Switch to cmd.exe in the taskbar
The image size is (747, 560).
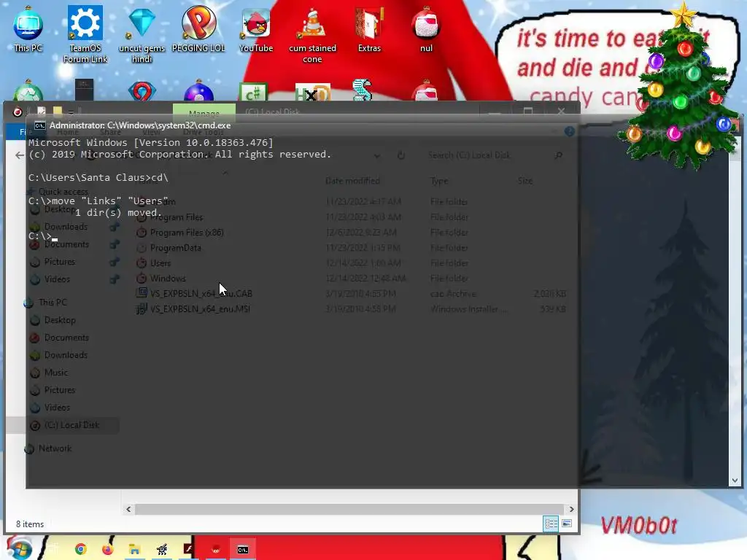tap(243, 550)
